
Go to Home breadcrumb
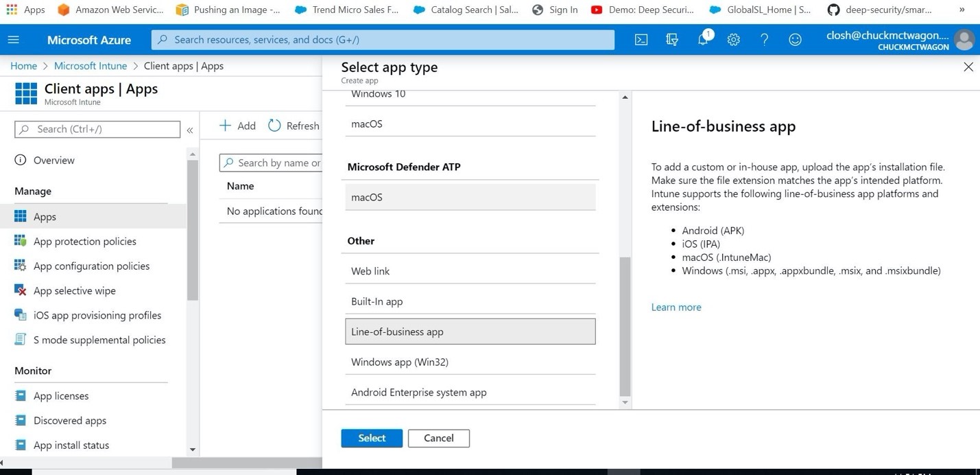(24, 66)
